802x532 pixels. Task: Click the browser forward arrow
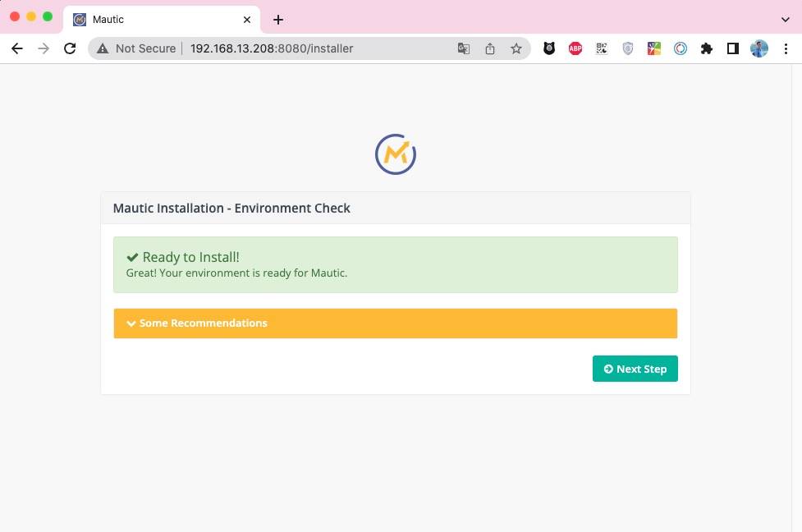[x=44, y=48]
